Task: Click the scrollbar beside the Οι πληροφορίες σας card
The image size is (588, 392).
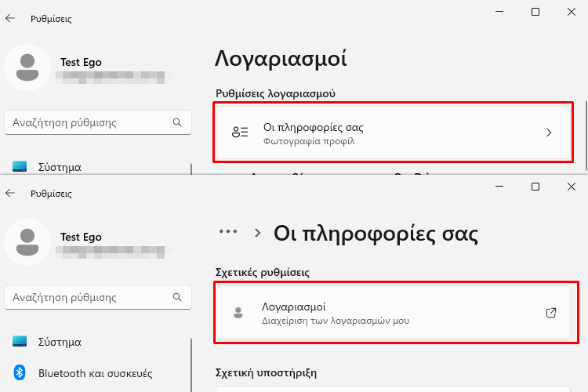Action: click(586, 135)
